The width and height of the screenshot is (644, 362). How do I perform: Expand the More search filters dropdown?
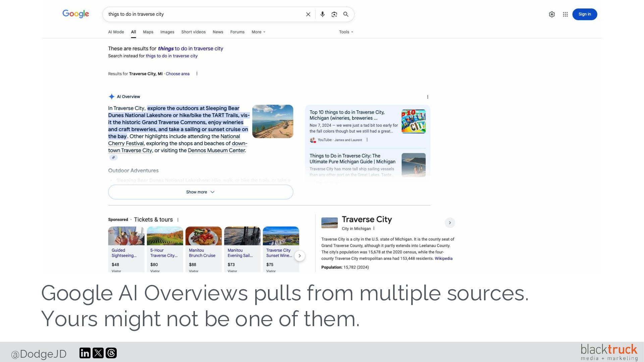[258, 32]
